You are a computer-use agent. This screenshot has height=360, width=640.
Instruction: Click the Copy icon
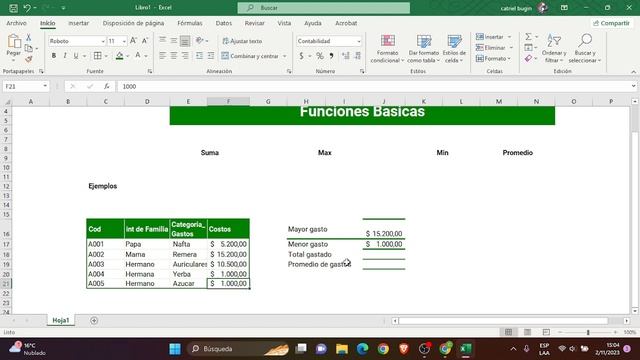29,49
